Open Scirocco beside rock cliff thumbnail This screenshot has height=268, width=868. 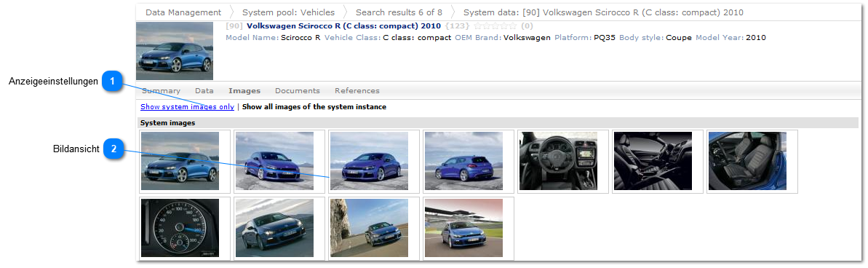tap(369, 228)
